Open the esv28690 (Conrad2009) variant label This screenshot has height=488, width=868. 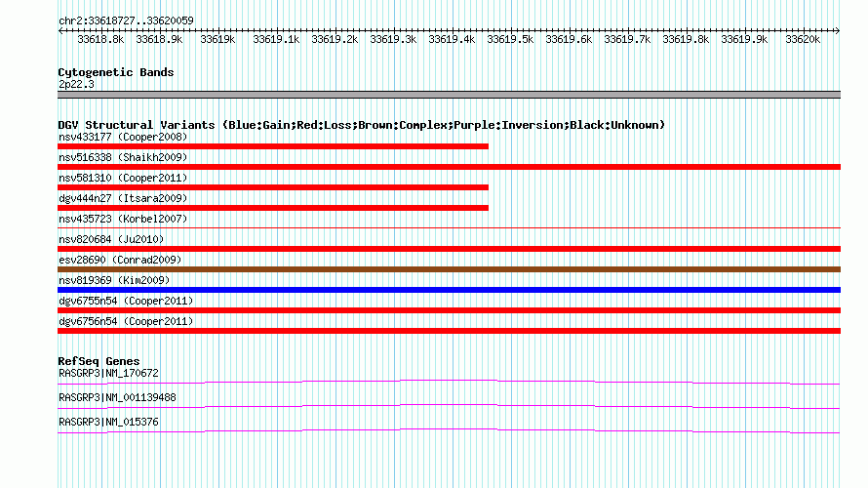coord(120,260)
